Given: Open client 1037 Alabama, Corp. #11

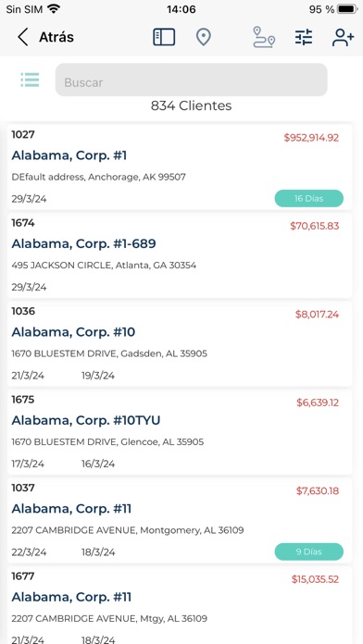Looking at the screenshot, I should click(x=180, y=520).
